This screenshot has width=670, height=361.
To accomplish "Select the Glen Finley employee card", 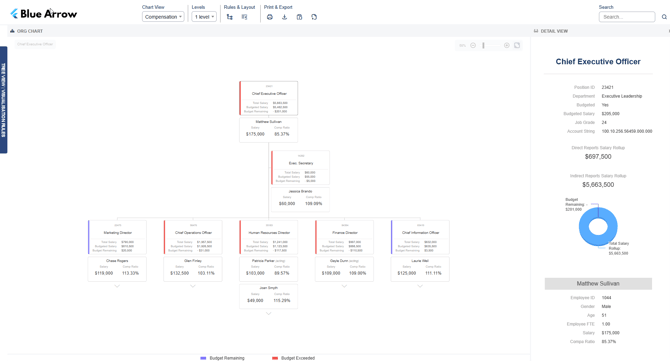I will pos(193,269).
